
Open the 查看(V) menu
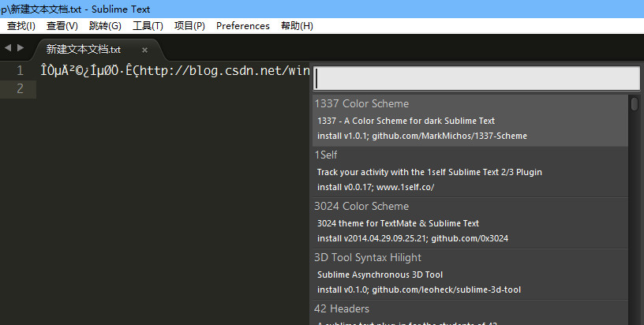62,26
